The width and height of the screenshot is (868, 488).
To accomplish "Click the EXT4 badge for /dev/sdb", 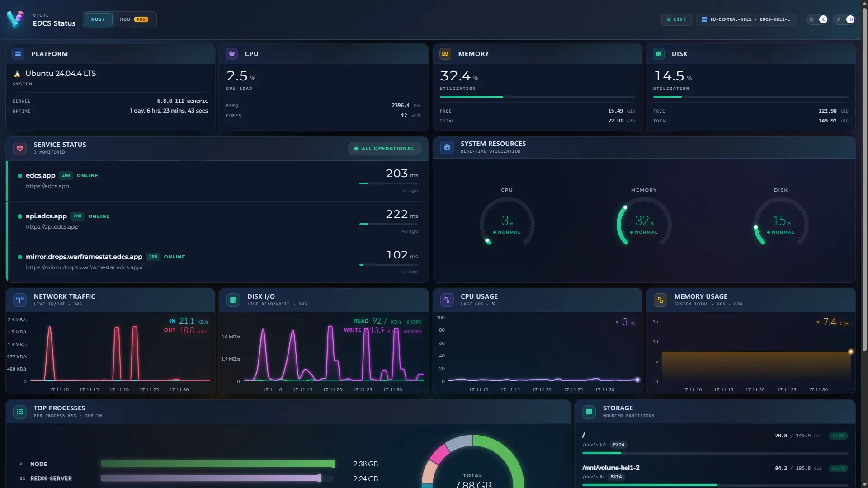I will point(616,477).
